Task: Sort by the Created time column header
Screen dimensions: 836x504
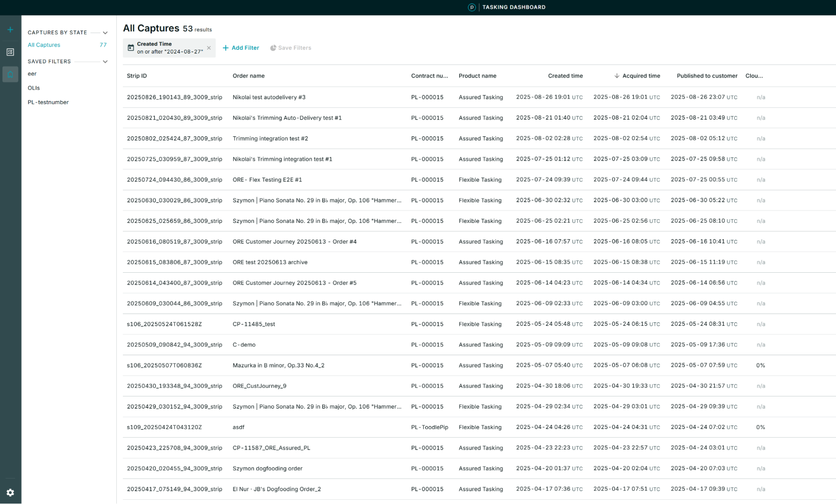Action: tap(565, 76)
